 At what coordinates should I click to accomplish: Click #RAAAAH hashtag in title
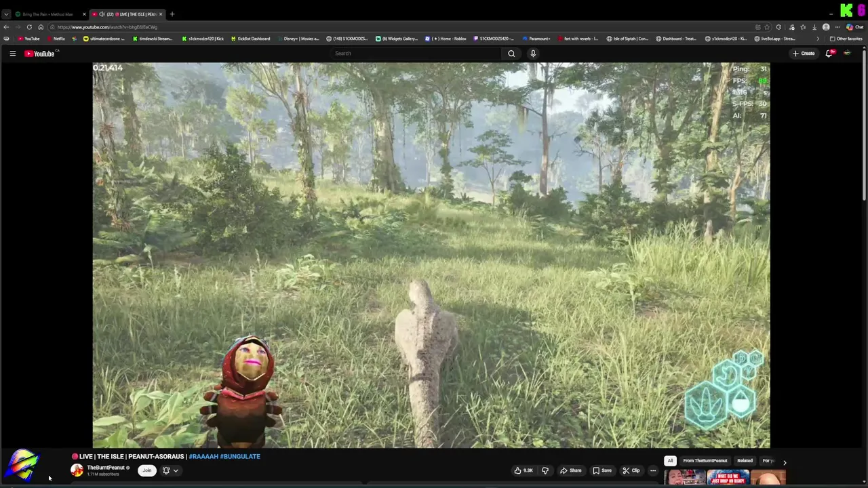click(203, 457)
